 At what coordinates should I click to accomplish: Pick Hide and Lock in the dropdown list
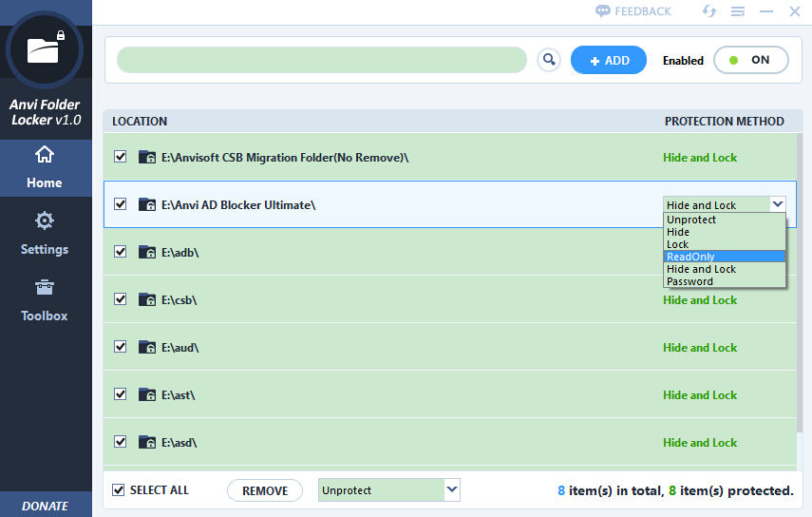[x=724, y=269]
